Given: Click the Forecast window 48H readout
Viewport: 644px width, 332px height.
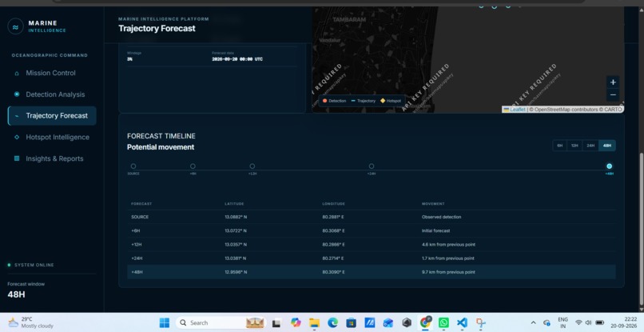Looking at the screenshot, I should [17, 294].
